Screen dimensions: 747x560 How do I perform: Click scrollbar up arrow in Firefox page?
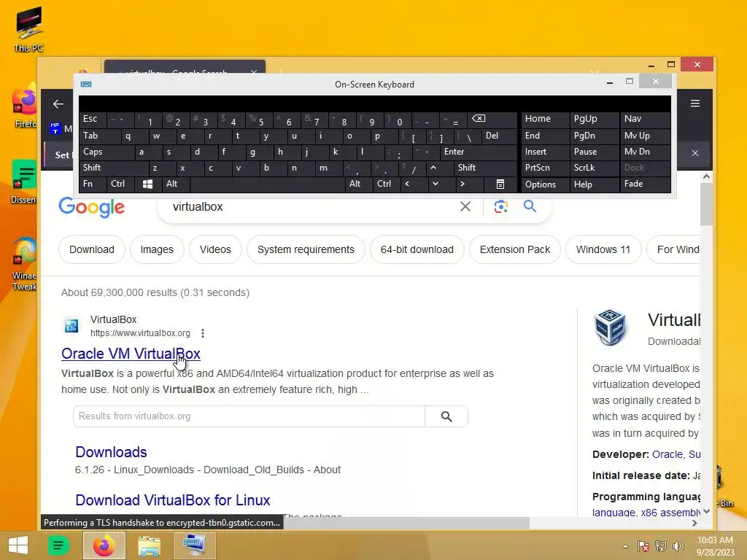[706, 176]
